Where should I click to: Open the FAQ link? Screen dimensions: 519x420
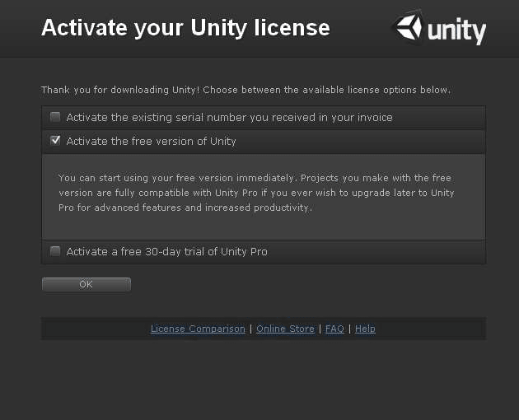334,329
